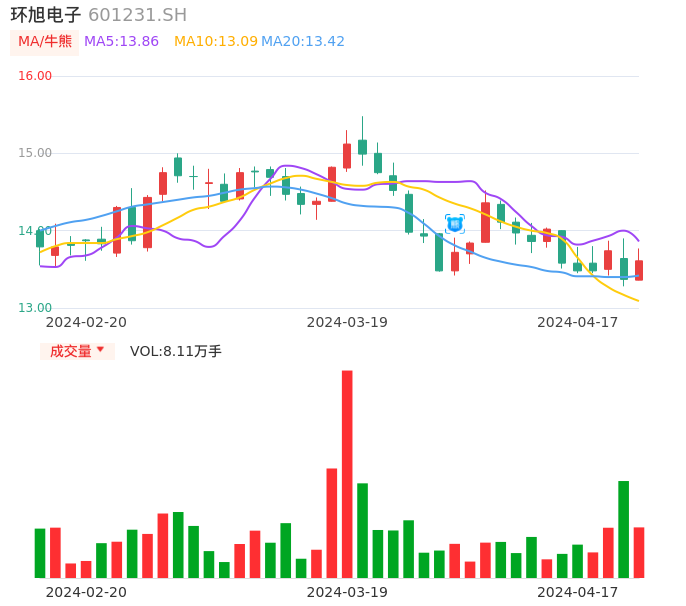Open the 成交量 indicator dropdown
This screenshot has width=686, height=606.
(77, 351)
